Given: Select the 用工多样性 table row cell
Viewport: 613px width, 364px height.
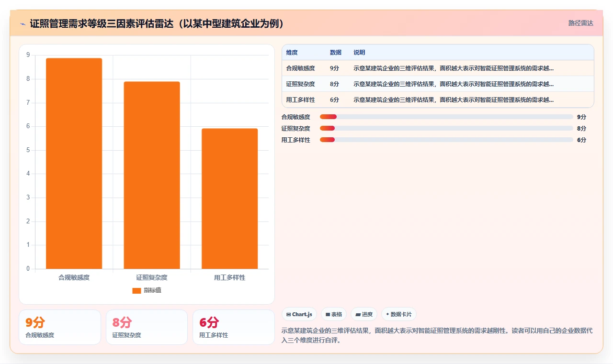Looking at the screenshot, I should click(300, 100).
